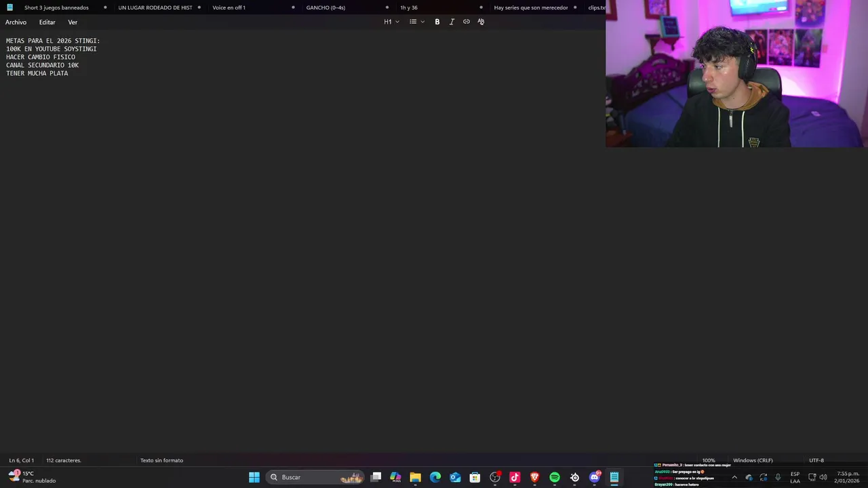Open Outlook from the taskbar
868x488 pixels.
(455, 477)
